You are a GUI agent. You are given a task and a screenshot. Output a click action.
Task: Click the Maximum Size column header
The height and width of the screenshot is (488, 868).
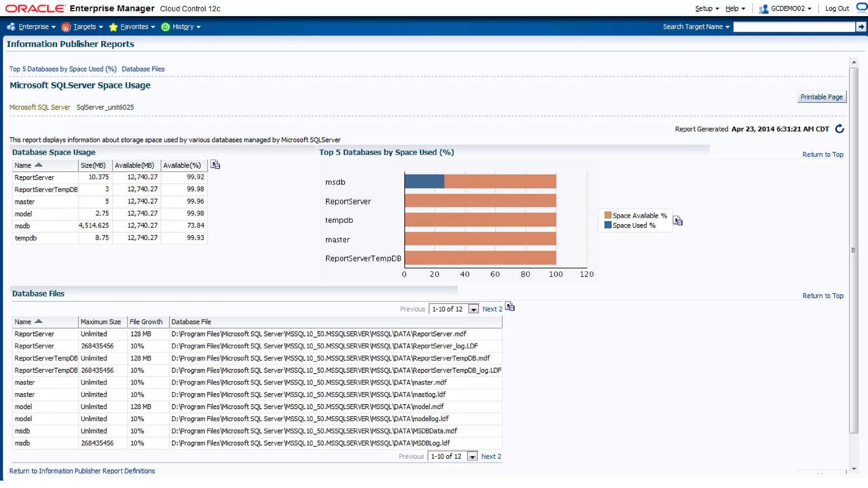click(103, 322)
